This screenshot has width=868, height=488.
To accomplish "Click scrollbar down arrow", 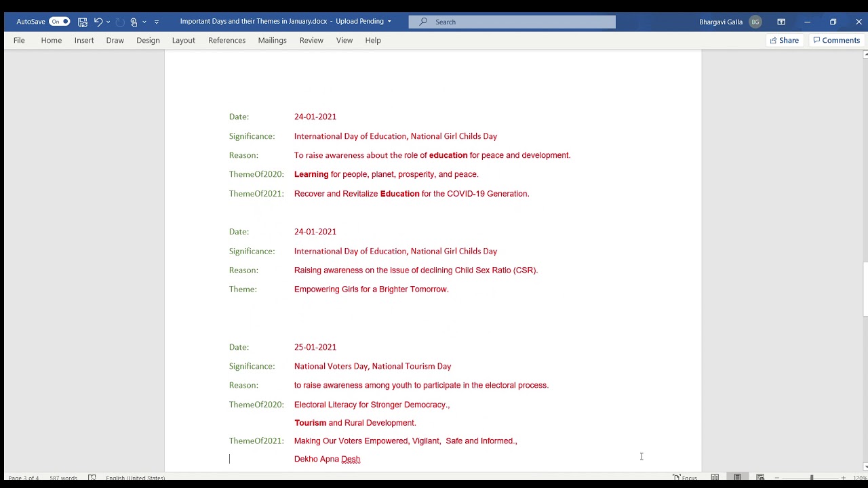I will 865,466.
